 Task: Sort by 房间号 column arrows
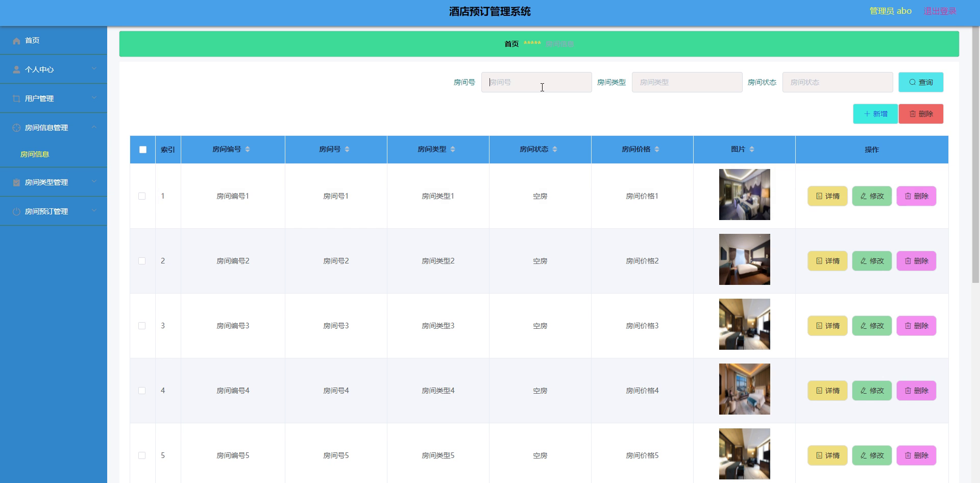pyautogui.click(x=347, y=149)
